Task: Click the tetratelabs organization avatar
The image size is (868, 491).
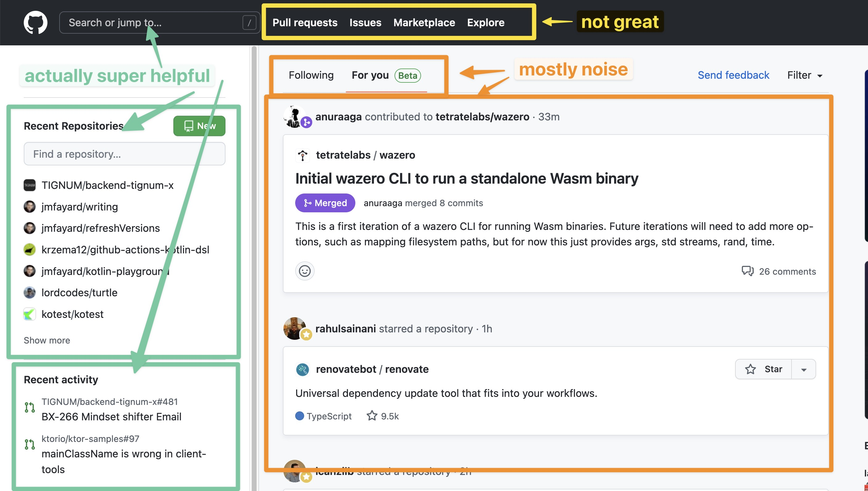Action: [x=302, y=156]
